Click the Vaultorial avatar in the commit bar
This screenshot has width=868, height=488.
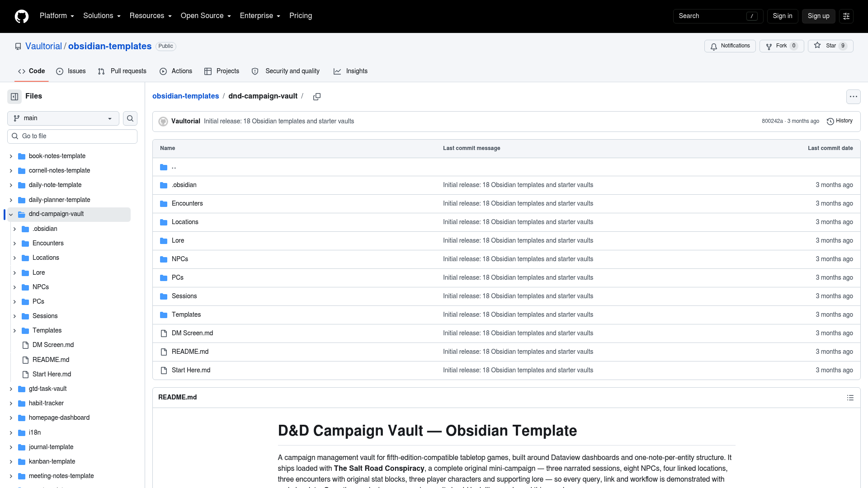pos(163,122)
